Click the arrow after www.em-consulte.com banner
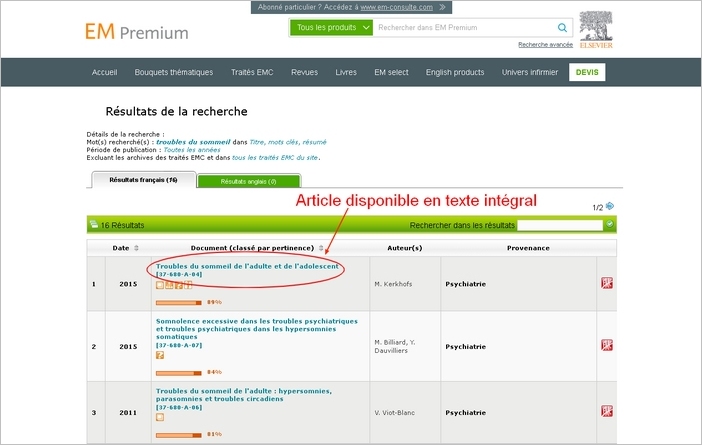 point(442,7)
